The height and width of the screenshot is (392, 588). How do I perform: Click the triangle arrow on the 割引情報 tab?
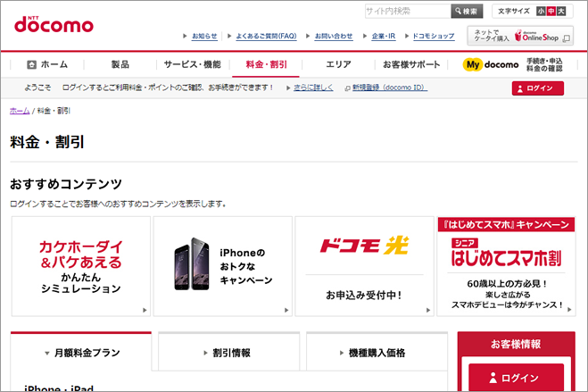point(205,353)
